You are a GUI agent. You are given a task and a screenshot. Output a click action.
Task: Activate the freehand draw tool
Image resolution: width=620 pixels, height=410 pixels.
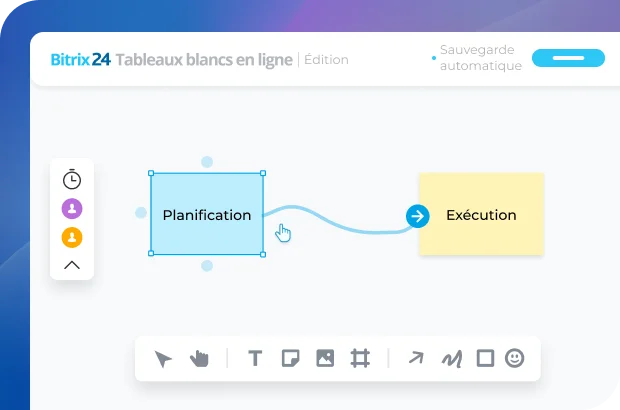click(451, 358)
